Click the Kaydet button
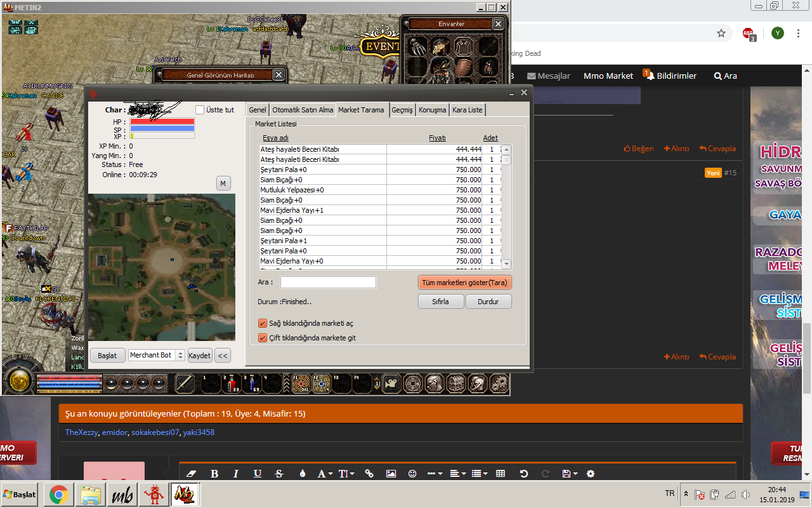The width and height of the screenshot is (812, 508). [199, 356]
